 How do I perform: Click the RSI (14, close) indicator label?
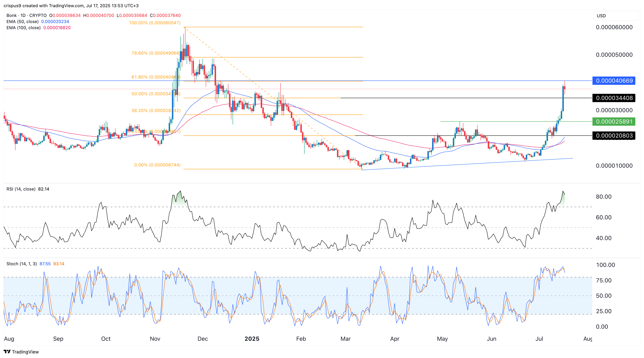pyautogui.click(x=21, y=189)
